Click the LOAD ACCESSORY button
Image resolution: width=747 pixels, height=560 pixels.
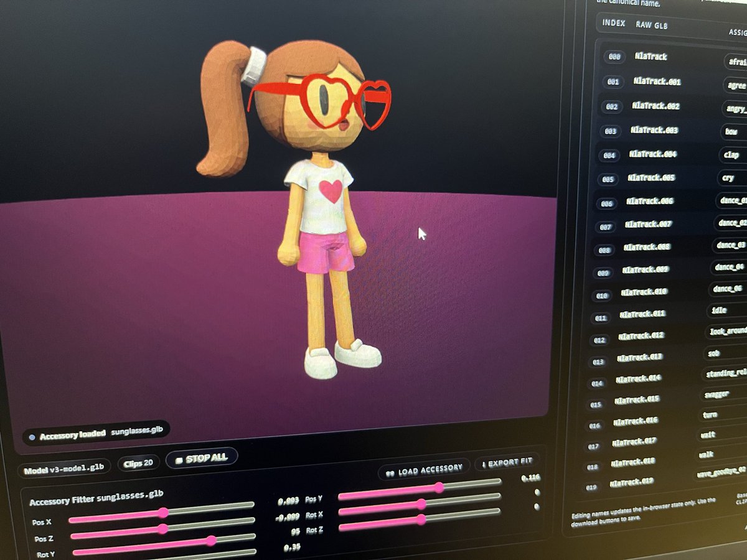425,469
